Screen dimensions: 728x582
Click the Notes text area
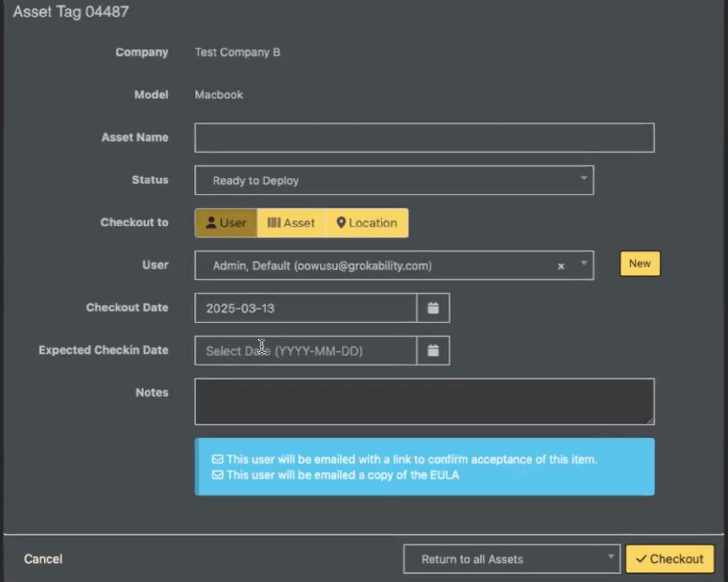[424, 401]
